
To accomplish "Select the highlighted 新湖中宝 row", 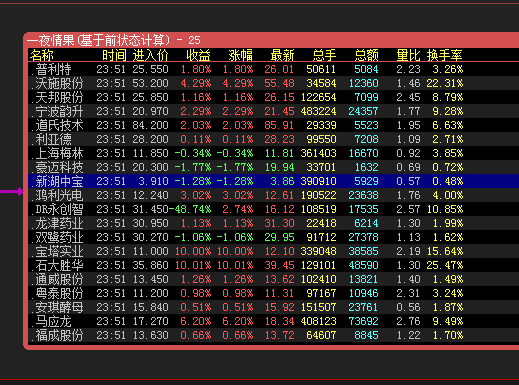I will pos(273,181).
